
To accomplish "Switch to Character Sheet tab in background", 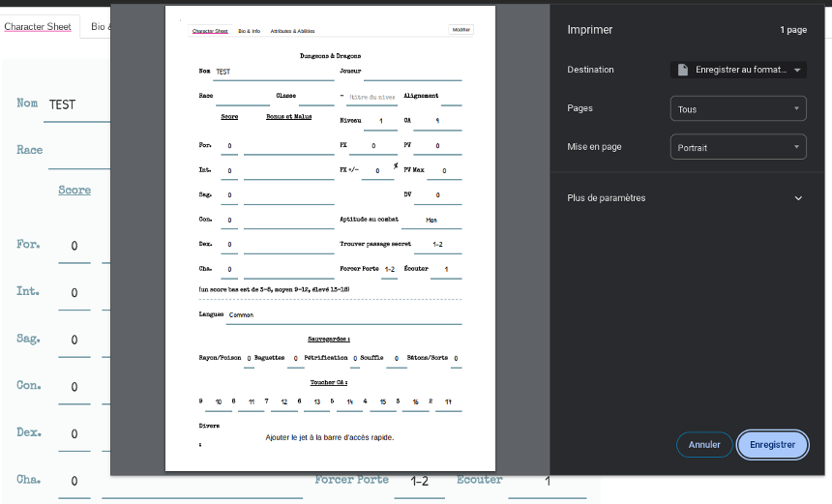I will [38, 26].
